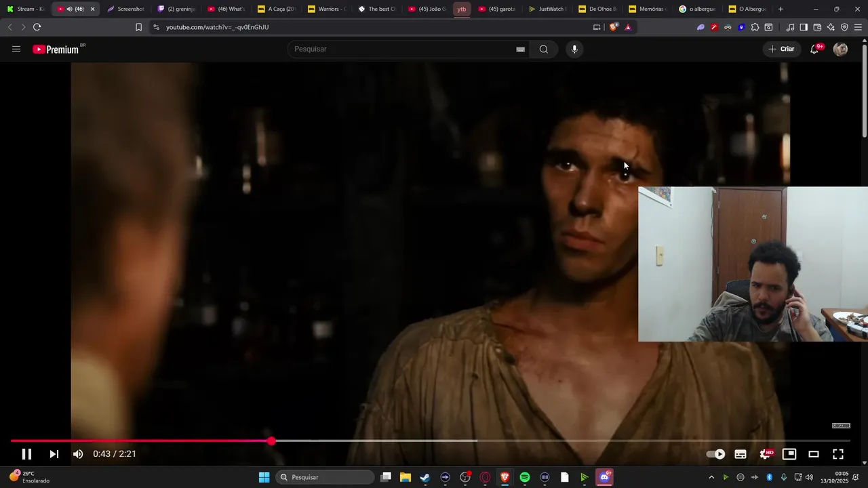
Task: Open Brave Wallet icon
Action: point(817,27)
